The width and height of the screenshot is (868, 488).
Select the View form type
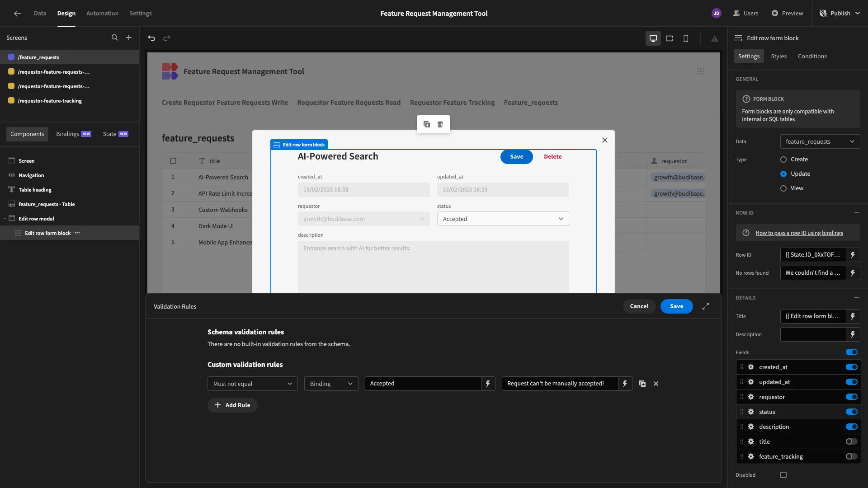[x=783, y=188]
